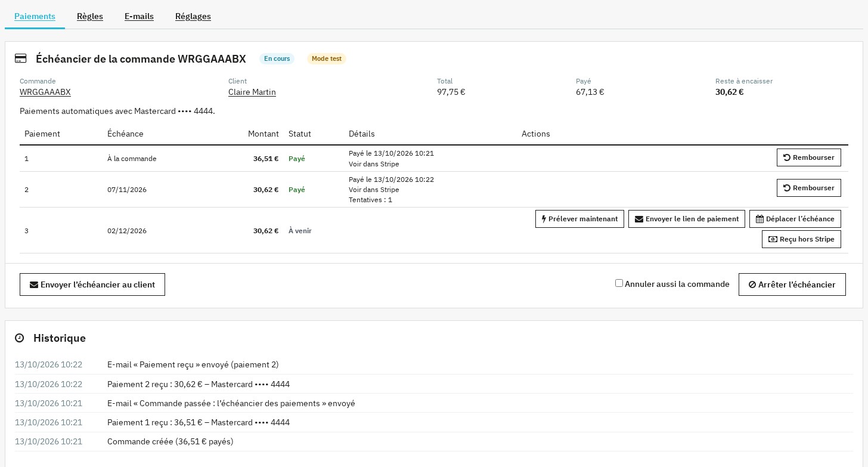This screenshot has width=868, height=467.
Task: Click the À la commande due date cell
Action: coord(132,159)
